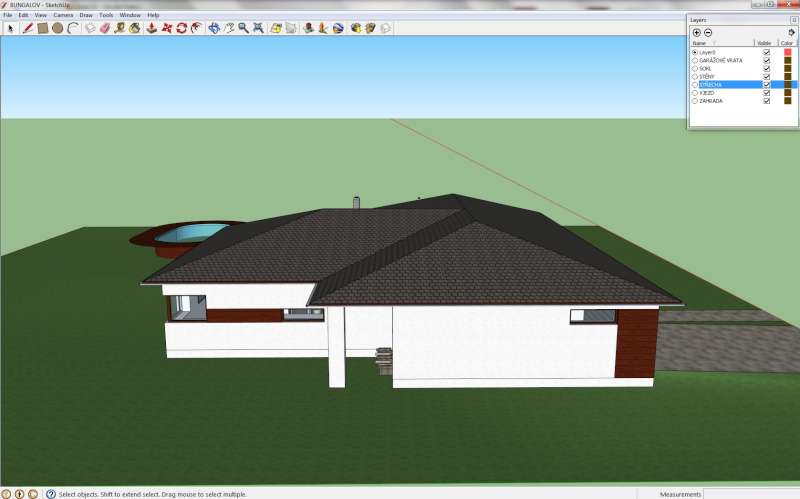
Task: Click the red color swatch of Layer0
Action: pyautogui.click(x=787, y=52)
